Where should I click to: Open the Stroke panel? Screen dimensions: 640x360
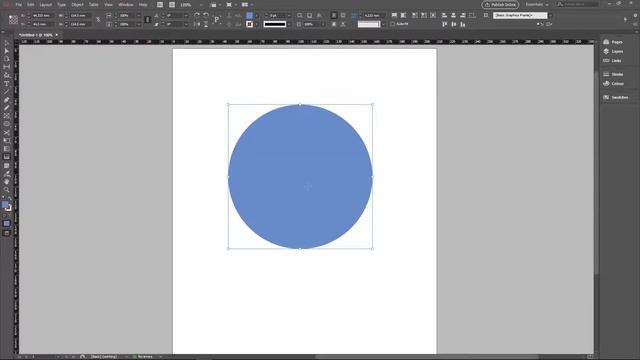pos(613,74)
